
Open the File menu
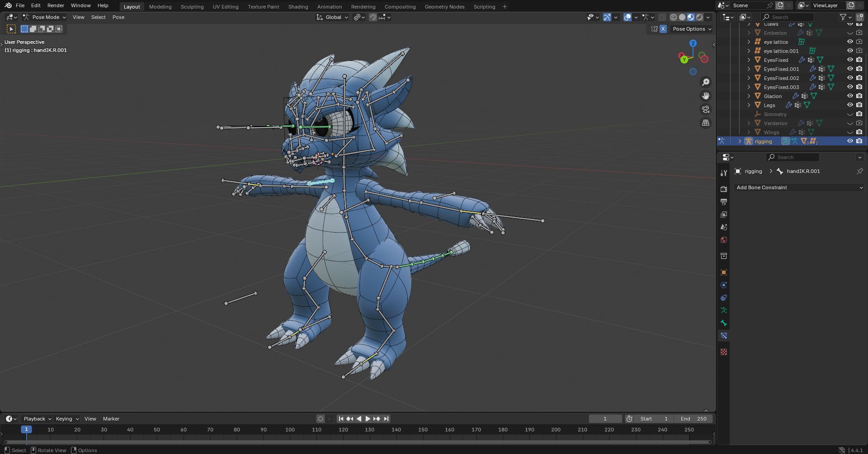coord(20,5)
